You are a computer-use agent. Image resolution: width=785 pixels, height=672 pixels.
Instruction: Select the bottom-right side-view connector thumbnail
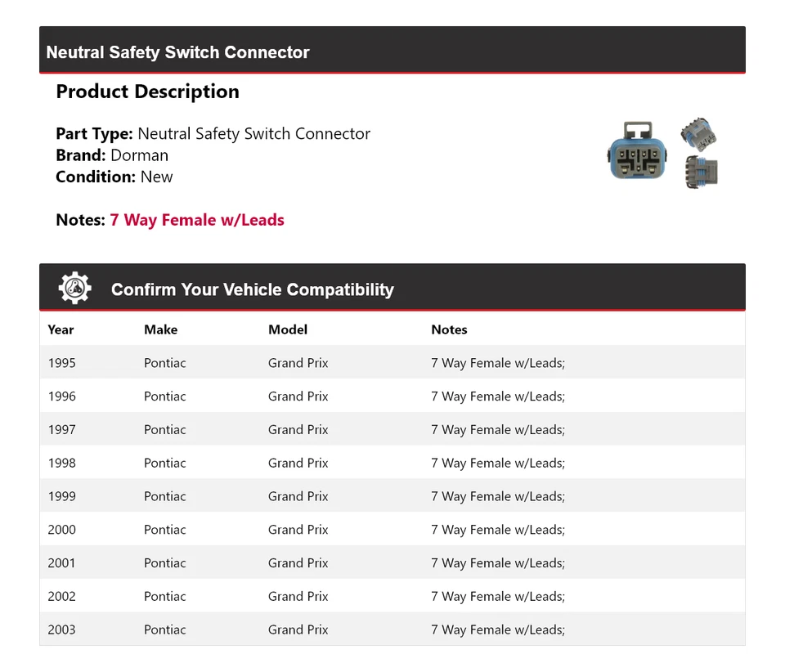point(702,171)
